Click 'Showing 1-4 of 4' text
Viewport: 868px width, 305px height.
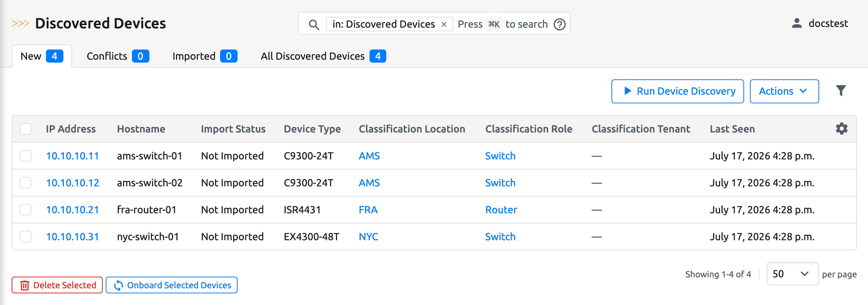coord(718,274)
